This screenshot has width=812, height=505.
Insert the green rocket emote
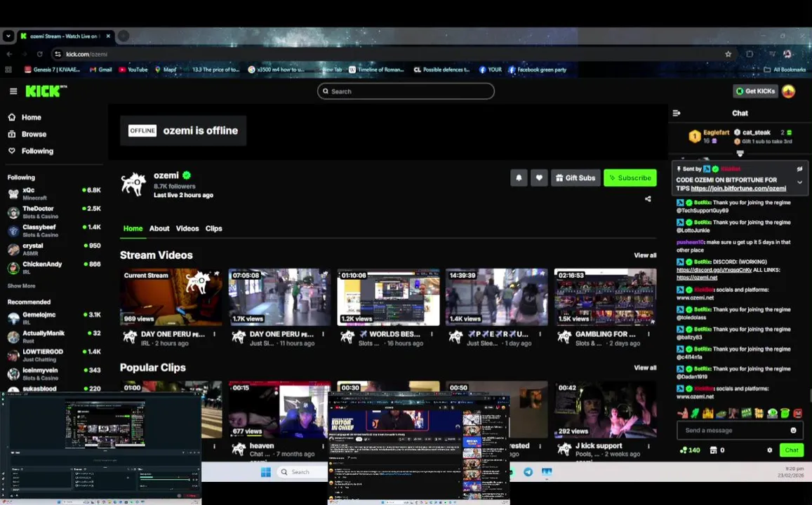coord(695,413)
